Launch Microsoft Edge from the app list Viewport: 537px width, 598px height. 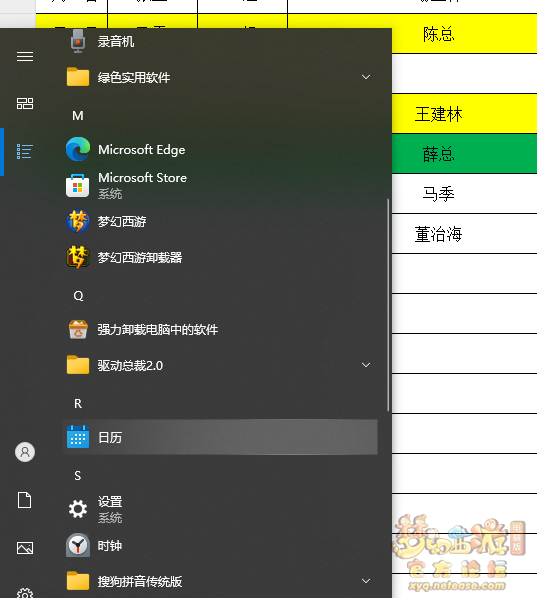[x=220, y=149]
